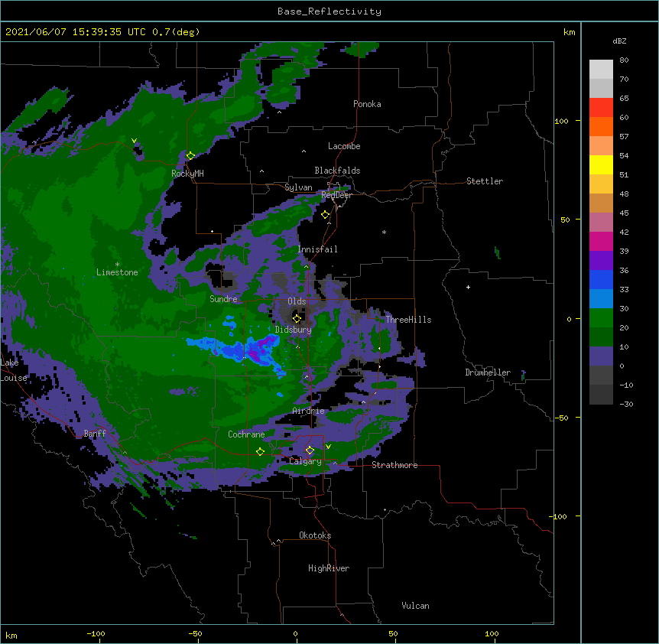Screen dimensions: 659x644
Task: Click the yellow diamond marker above Calgary label
Action: (x=310, y=450)
